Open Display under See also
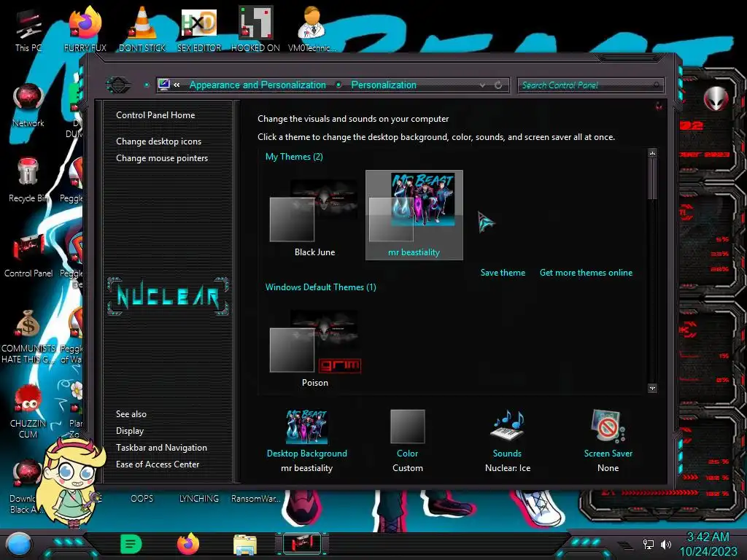 130,431
